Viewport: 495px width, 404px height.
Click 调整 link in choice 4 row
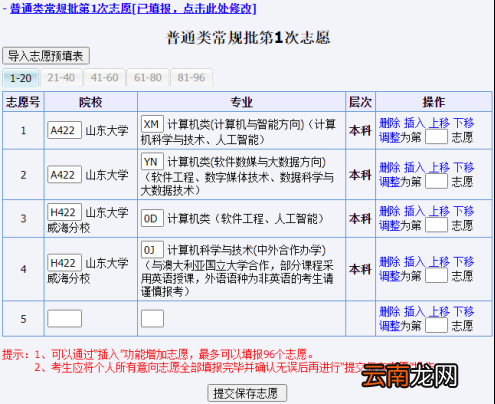pyautogui.click(x=390, y=276)
